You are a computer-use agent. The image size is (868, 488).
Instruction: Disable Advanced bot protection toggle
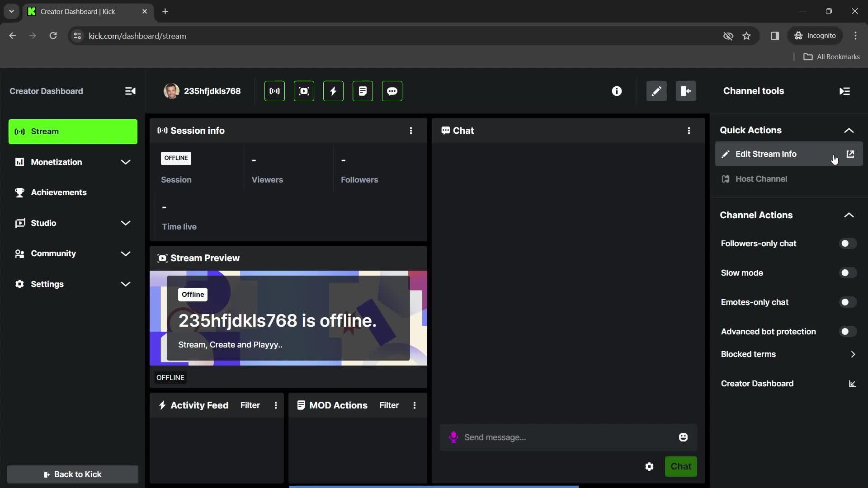click(847, 331)
